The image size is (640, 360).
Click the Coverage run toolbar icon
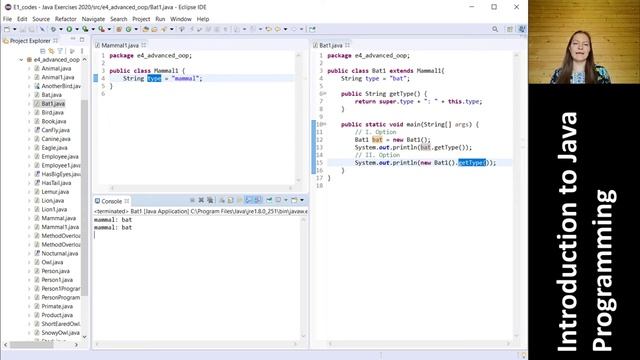coord(85,29)
